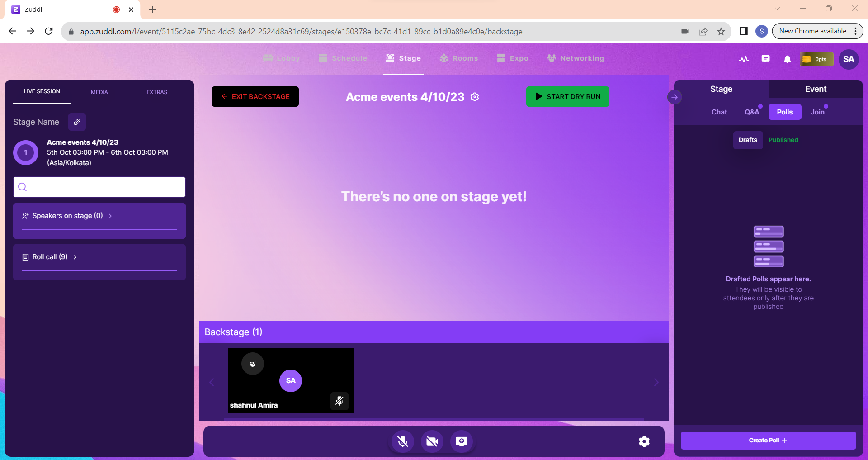Go to Networking in top navigation
This screenshot has height=460, width=868.
576,58
